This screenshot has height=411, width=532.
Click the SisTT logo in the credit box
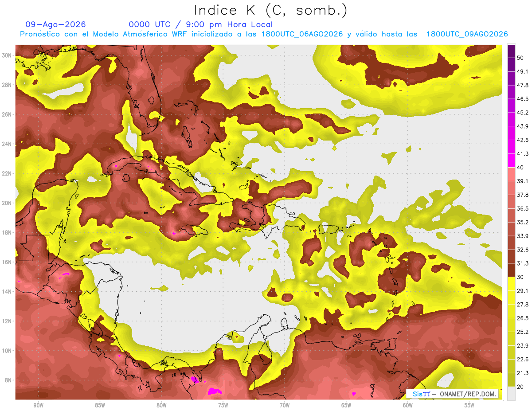(x=421, y=394)
